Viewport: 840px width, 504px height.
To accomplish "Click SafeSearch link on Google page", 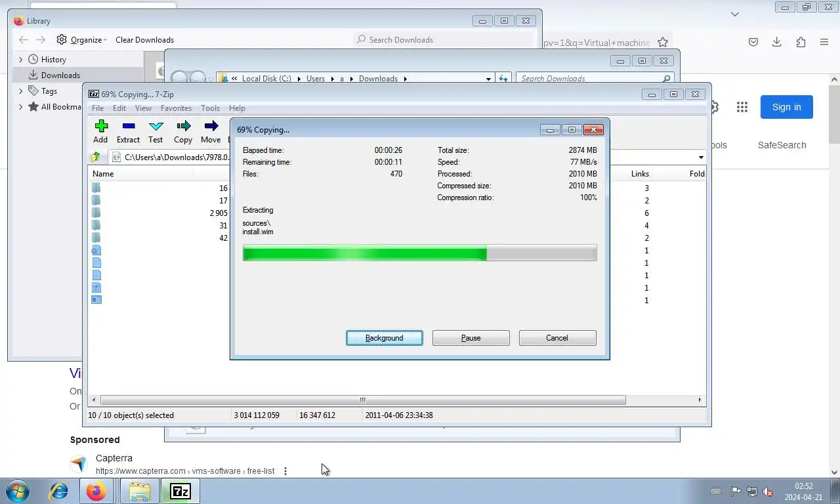I will click(782, 145).
